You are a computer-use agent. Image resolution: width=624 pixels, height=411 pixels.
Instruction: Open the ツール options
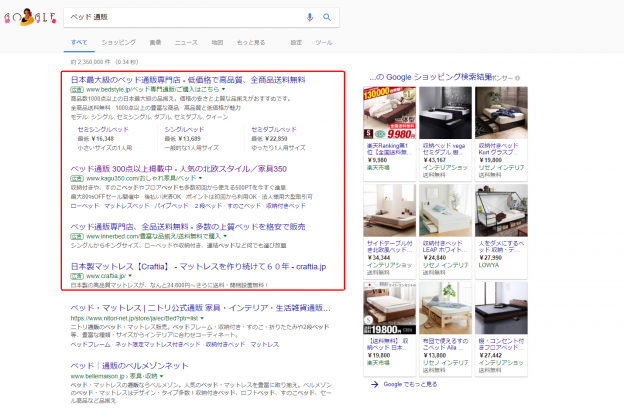point(324,42)
